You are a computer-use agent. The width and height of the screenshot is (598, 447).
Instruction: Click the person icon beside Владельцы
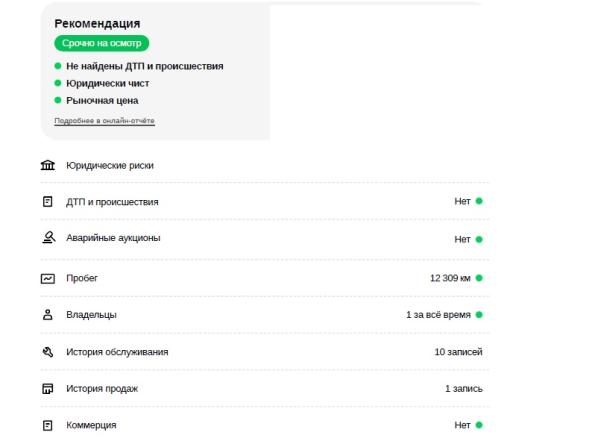[48, 315]
